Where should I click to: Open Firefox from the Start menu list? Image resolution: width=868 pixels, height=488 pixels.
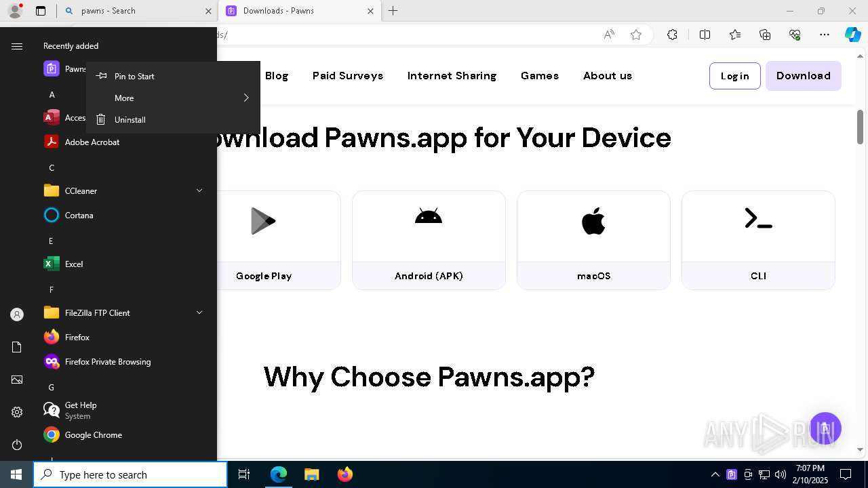[x=66, y=337]
